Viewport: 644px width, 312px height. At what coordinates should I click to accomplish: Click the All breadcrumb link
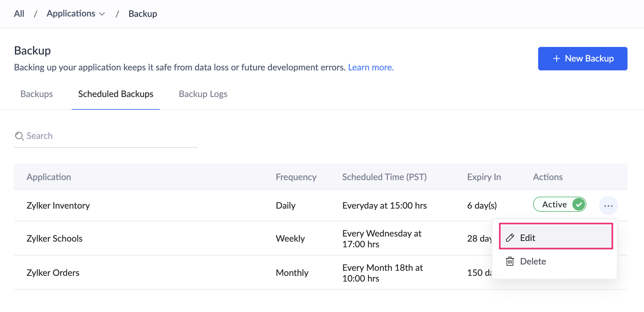click(19, 13)
